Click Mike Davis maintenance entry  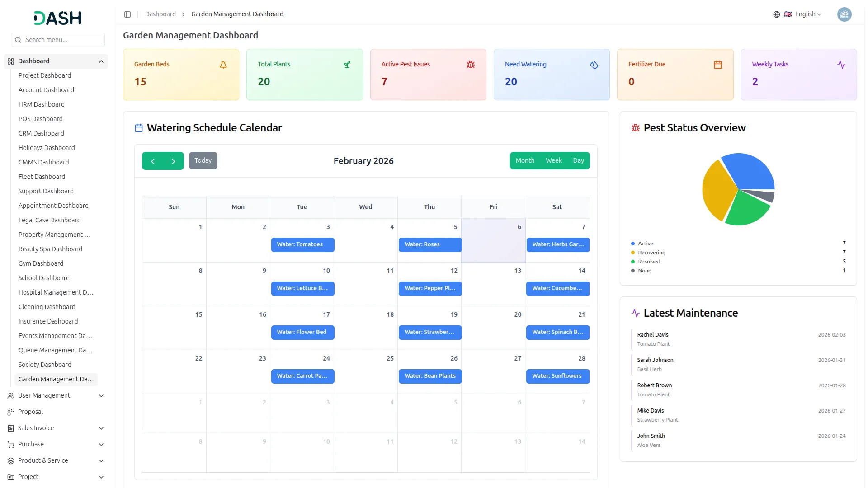tap(739, 415)
